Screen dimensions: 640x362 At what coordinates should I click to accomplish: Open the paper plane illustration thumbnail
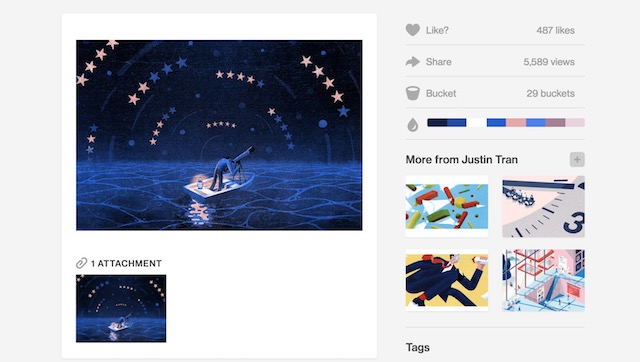[x=447, y=207]
